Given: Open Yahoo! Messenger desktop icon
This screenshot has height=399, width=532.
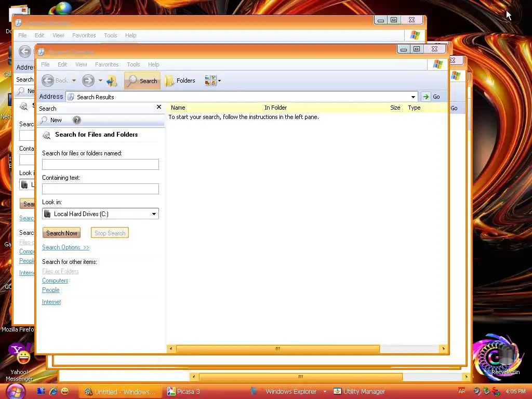Looking at the screenshot, I should point(19,362).
